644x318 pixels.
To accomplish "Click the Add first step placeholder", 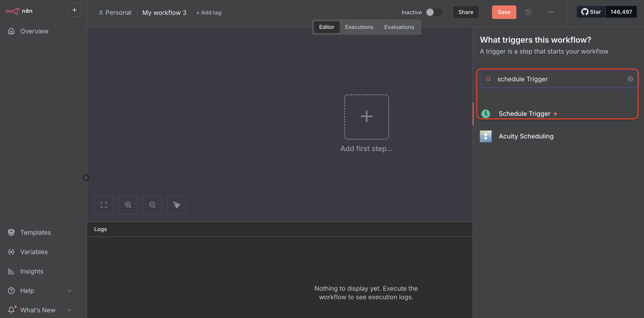I will [x=366, y=117].
